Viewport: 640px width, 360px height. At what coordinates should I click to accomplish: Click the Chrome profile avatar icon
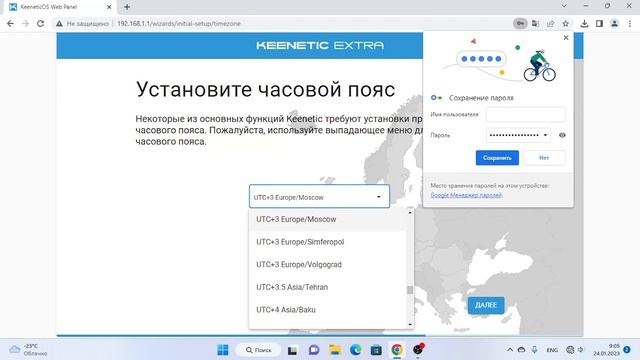coord(614,24)
